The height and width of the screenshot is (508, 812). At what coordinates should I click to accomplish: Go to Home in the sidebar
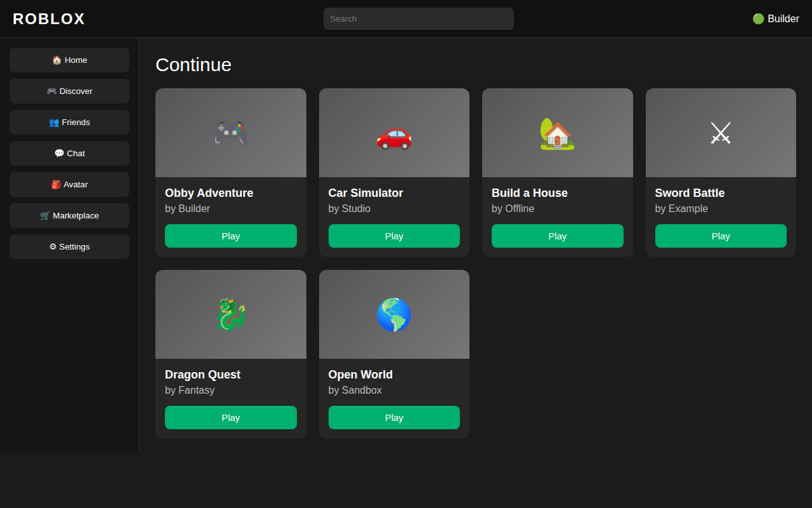(x=69, y=60)
